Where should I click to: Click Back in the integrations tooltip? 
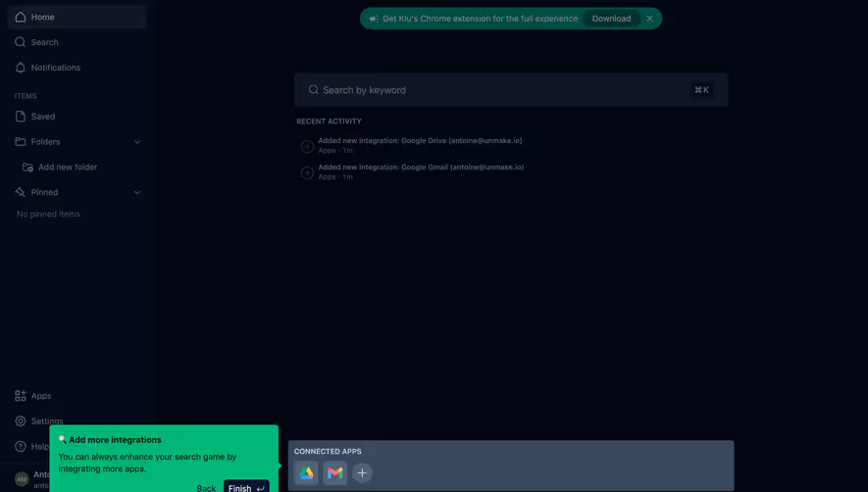[x=206, y=488]
